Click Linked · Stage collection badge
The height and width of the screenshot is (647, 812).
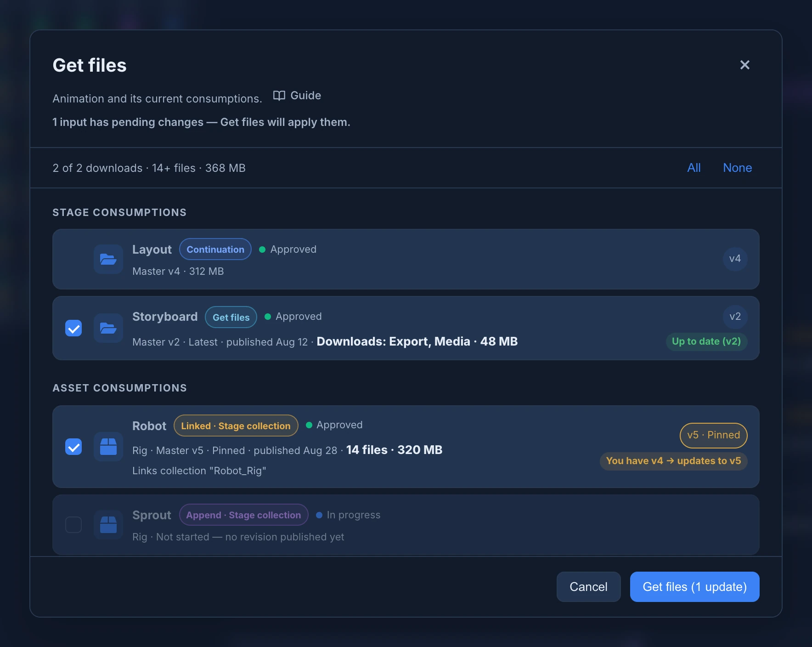(x=236, y=426)
